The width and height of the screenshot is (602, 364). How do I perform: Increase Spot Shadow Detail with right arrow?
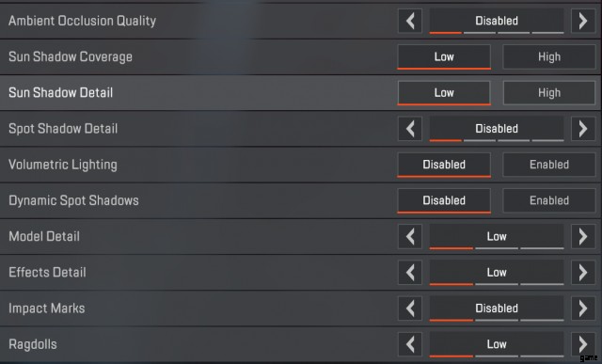click(583, 129)
